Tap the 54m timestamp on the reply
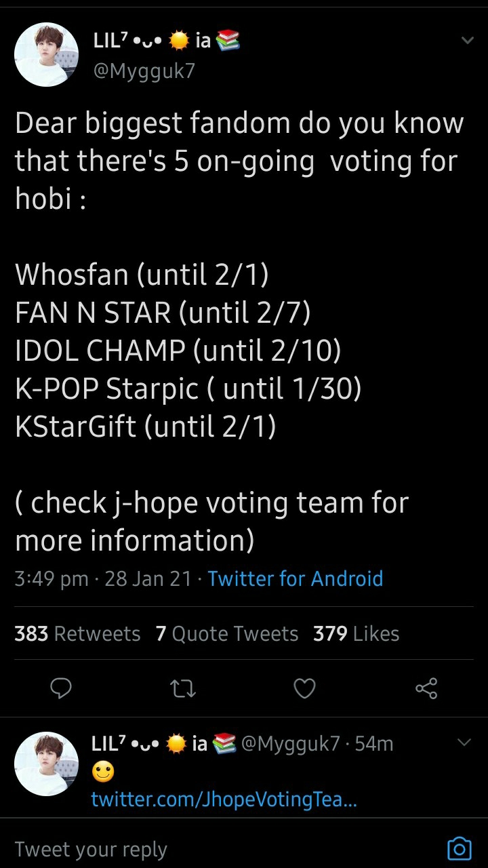The image size is (488, 868). click(373, 744)
